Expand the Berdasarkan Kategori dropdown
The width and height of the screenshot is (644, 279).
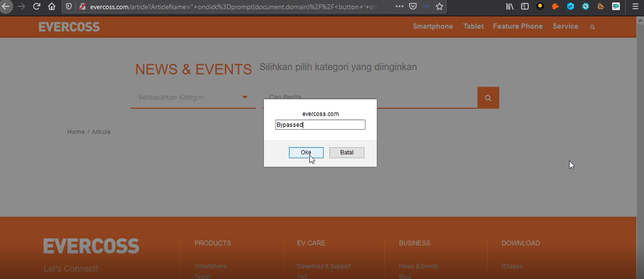pyautogui.click(x=245, y=97)
